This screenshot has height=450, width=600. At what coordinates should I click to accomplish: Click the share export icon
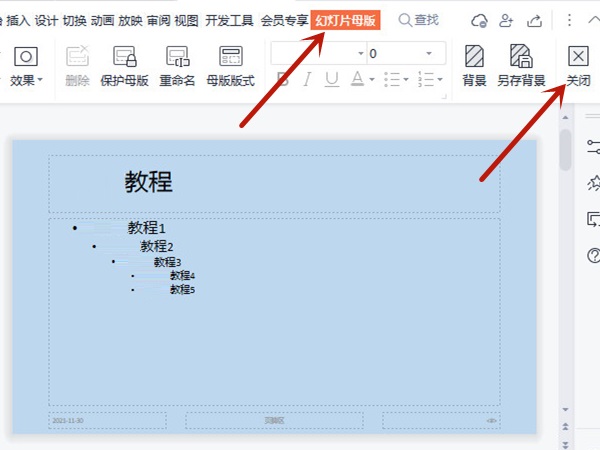pyautogui.click(x=534, y=20)
